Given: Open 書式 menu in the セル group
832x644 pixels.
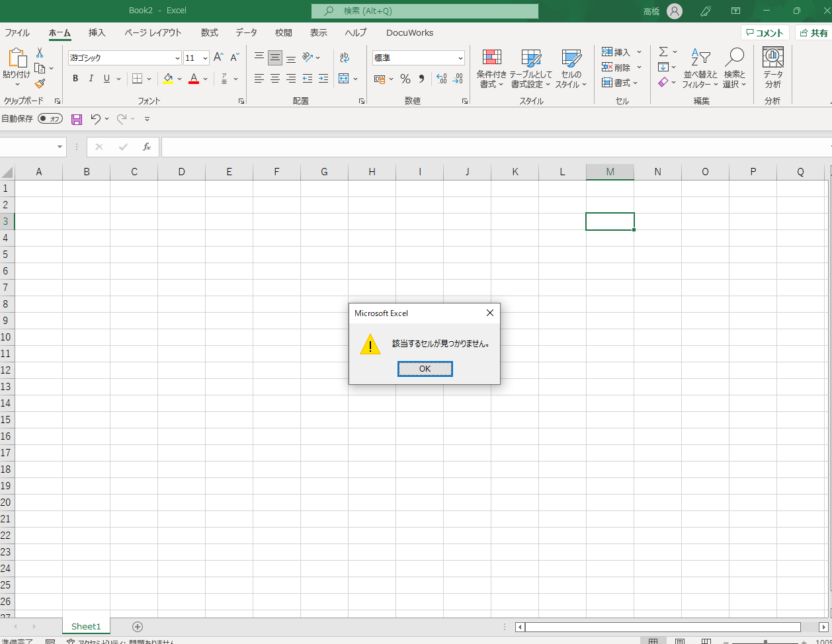Looking at the screenshot, I should point(619,83).
